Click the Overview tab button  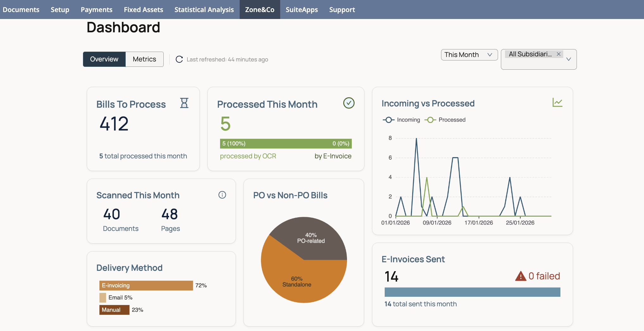coord(104,59)
